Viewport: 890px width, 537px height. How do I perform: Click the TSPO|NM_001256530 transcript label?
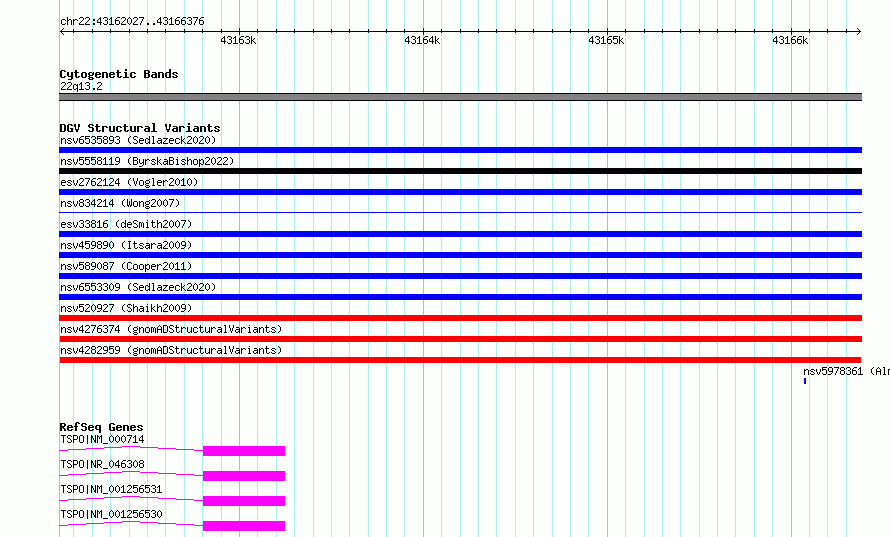click(x=111, y=514)
